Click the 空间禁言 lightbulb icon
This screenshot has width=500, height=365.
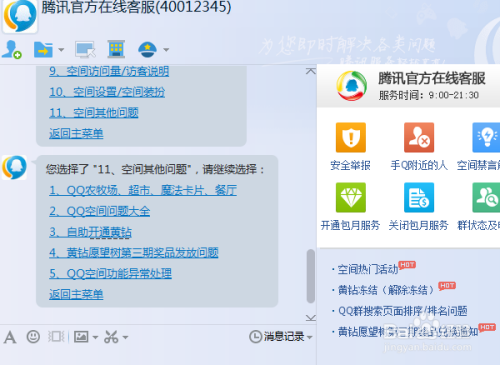point(486,137)
